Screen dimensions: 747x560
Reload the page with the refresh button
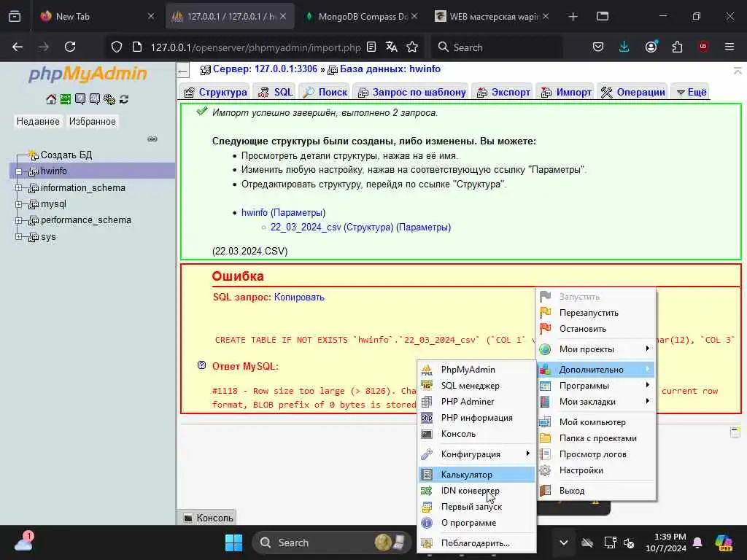tap(70, 47)
